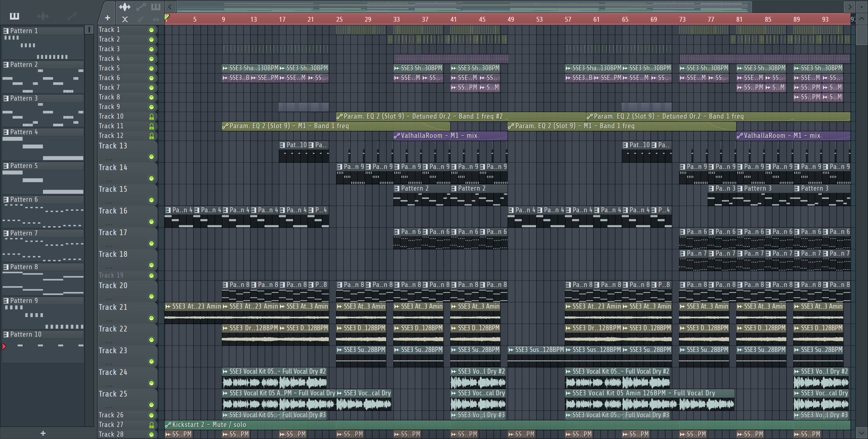Click bar 73 on the timeline ruler
This screenshot has width=868, height=439.
[682, 20]
